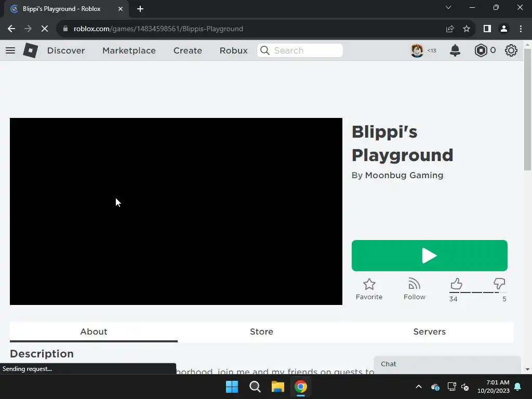Click the Blippi's Playground game title
The height and width of the screenshot is (399, 532).
coord(403,143)
